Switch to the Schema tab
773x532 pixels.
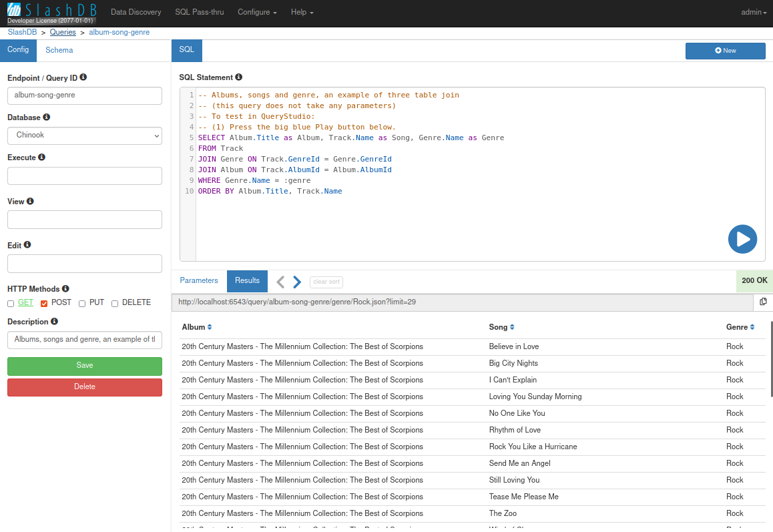click(x=59, y=50)
